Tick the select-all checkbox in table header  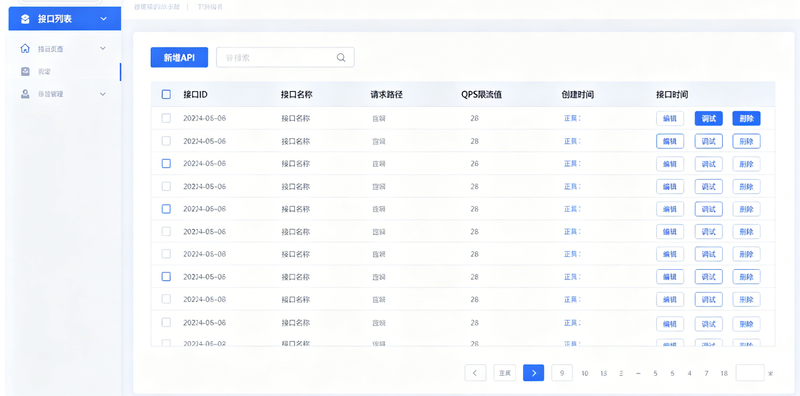pyautogui.click(x=166, y=94)
